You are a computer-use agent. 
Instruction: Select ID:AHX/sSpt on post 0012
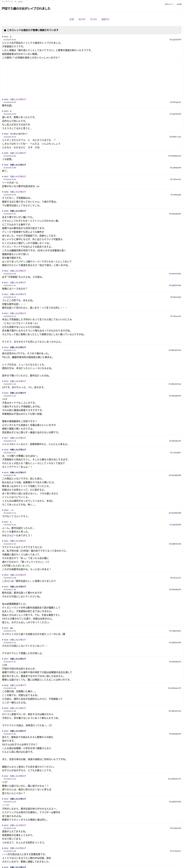(x=176, y=297)
